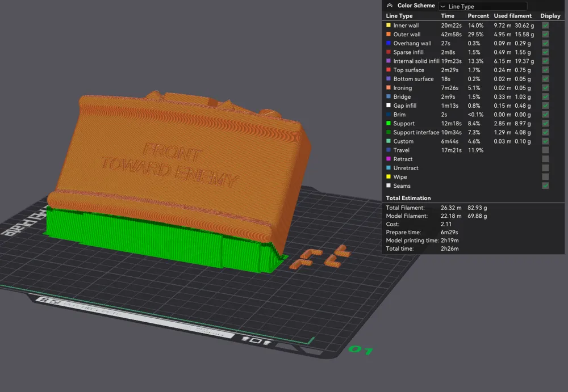Viewport: 568px width, 392px height.
Task: Click the orange Outer wall color icon
Action: (x=389, y=35)
